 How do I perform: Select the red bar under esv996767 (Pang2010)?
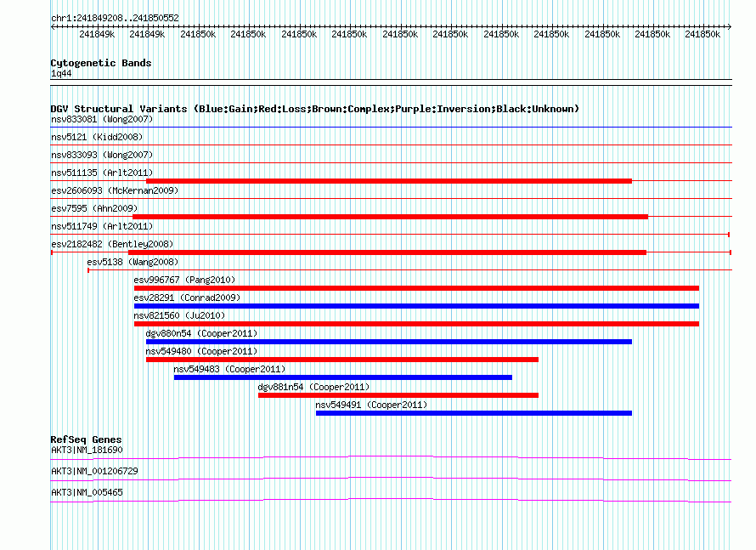[416, 288]
